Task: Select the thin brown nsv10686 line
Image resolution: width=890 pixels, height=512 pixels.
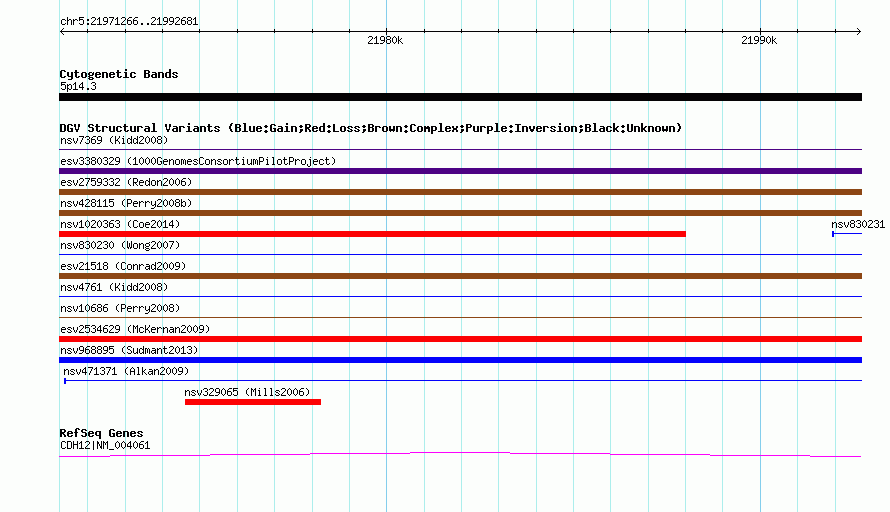Action: click(460, 317)
